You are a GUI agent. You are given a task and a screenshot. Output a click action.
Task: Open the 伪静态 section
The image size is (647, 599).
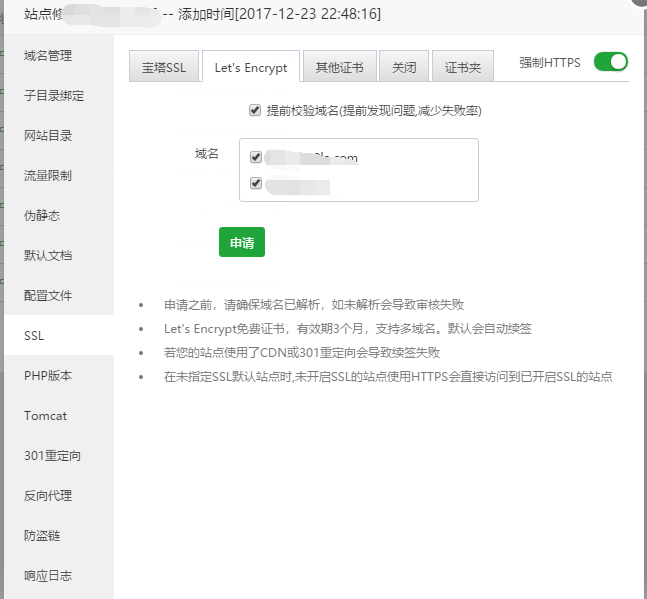(x=42, y=216)
